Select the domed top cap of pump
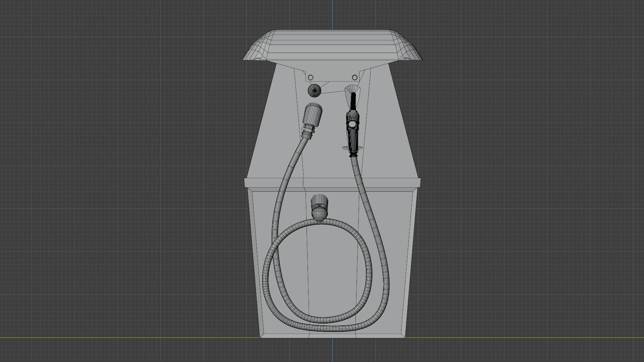Image resolution: width=644 pixels, height=362 pixels. tap(332, 46)
